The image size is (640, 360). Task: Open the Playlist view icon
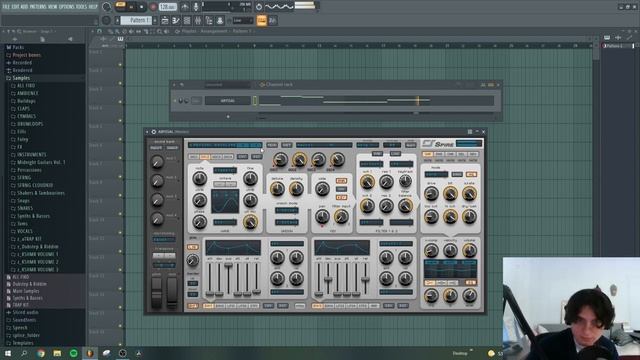[165, 20]
